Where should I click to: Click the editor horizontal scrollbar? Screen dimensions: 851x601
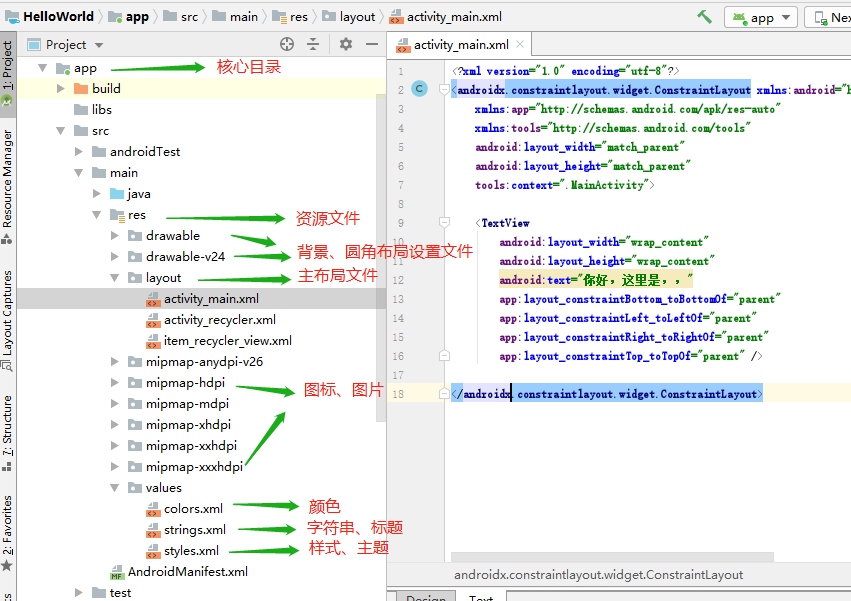612,557
